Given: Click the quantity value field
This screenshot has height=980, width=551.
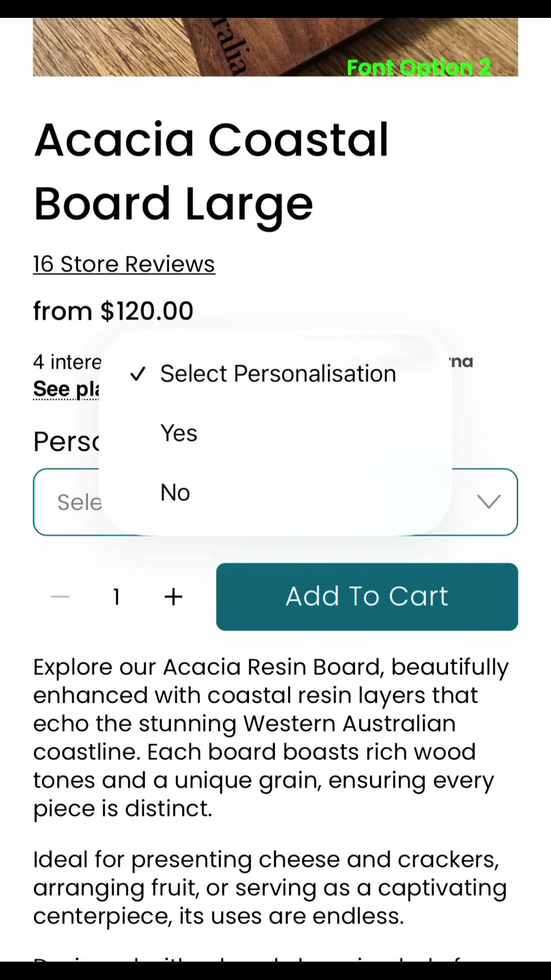Looking at the screenshot, I should pyautogui.click(x=117, y=597).
